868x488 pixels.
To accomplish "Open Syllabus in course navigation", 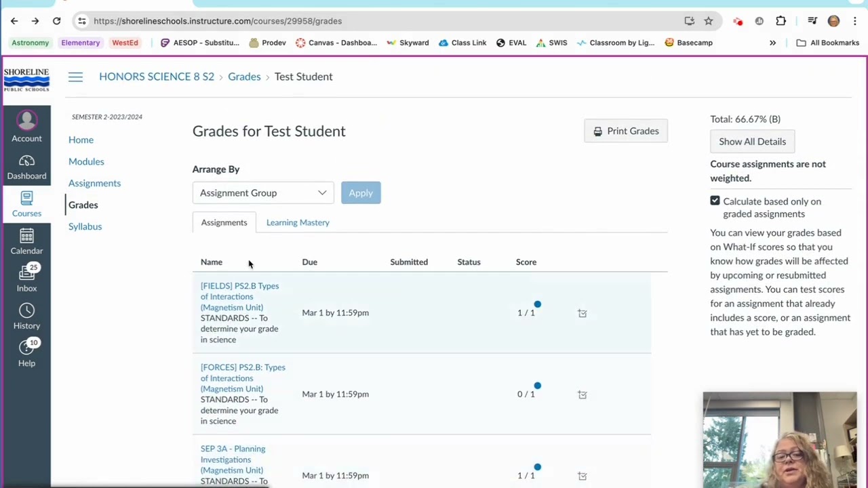I will click(85, 226).
